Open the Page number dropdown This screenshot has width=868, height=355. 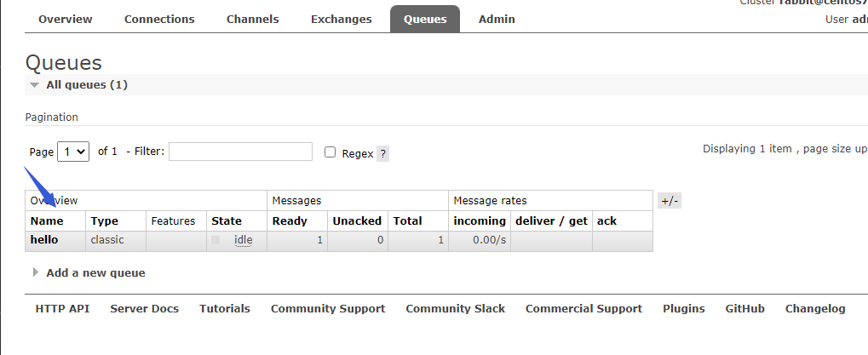point(73,152)
